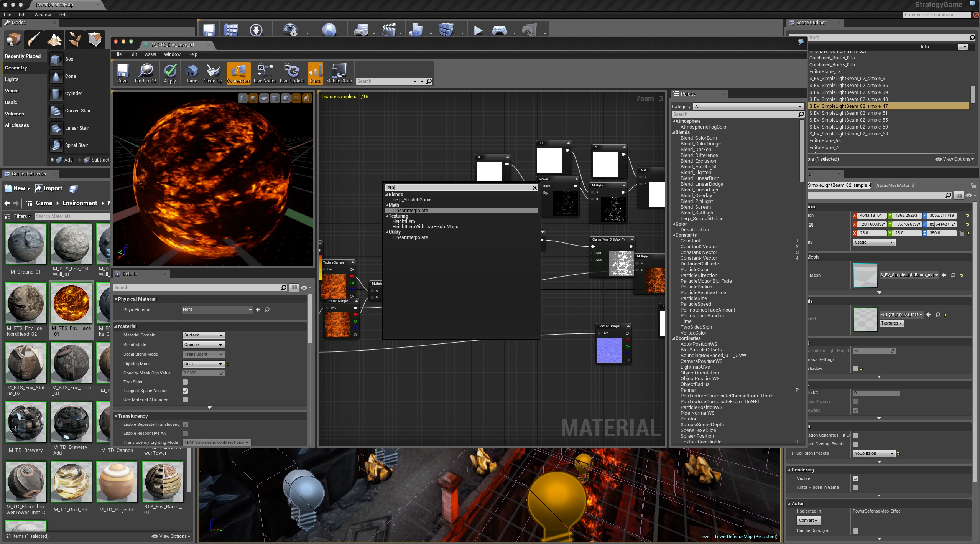
Task: Click the main level editor Save icon
Action: tap(209, 30)
